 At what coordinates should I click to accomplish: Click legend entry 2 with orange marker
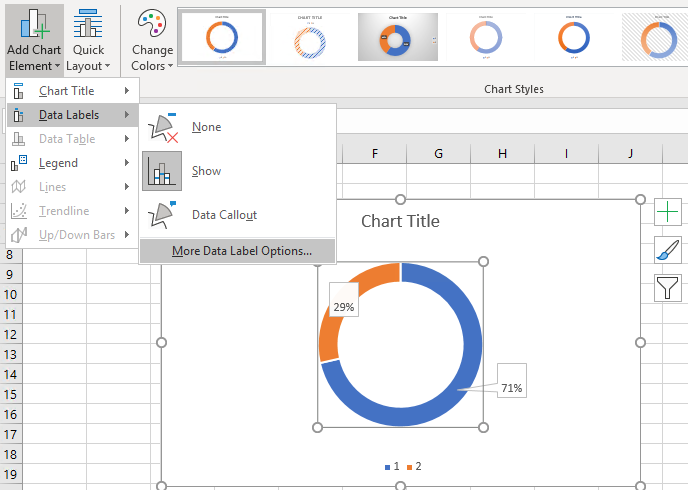pyautogui.click(x=414, y=466)
